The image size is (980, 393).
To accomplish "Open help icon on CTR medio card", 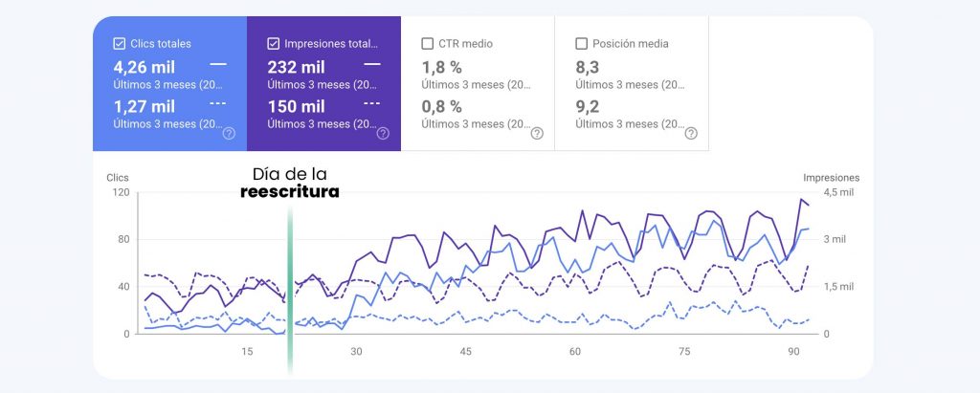I will point(537,133).
